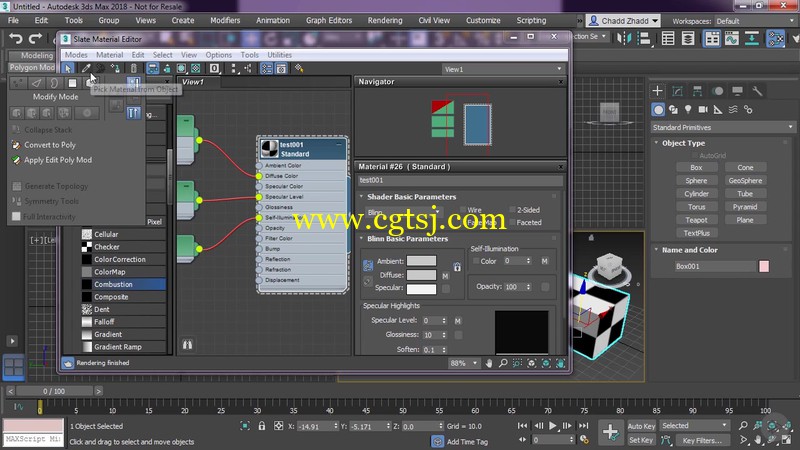Open the Align tool icon

point(644,38)
